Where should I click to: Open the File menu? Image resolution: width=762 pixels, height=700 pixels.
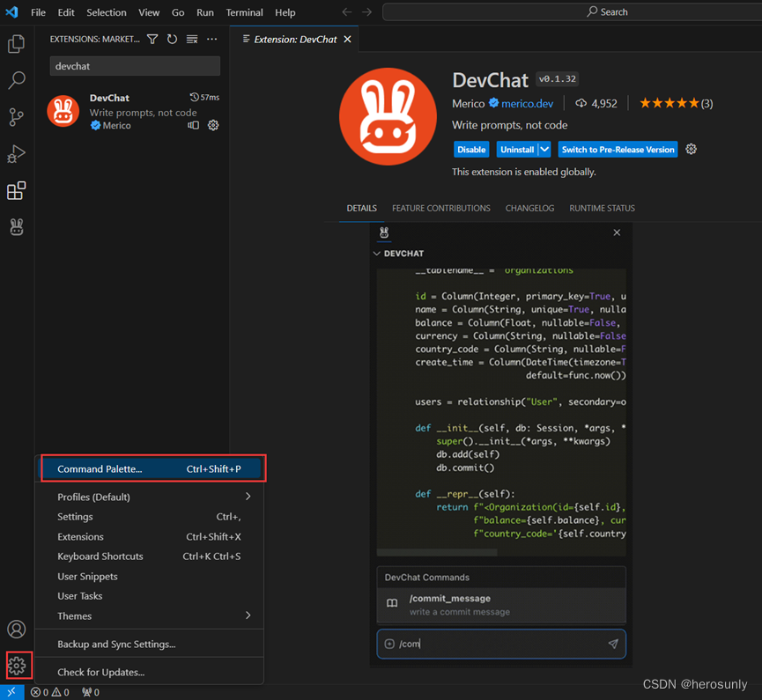pyautogui.click(x=38, y=12)
